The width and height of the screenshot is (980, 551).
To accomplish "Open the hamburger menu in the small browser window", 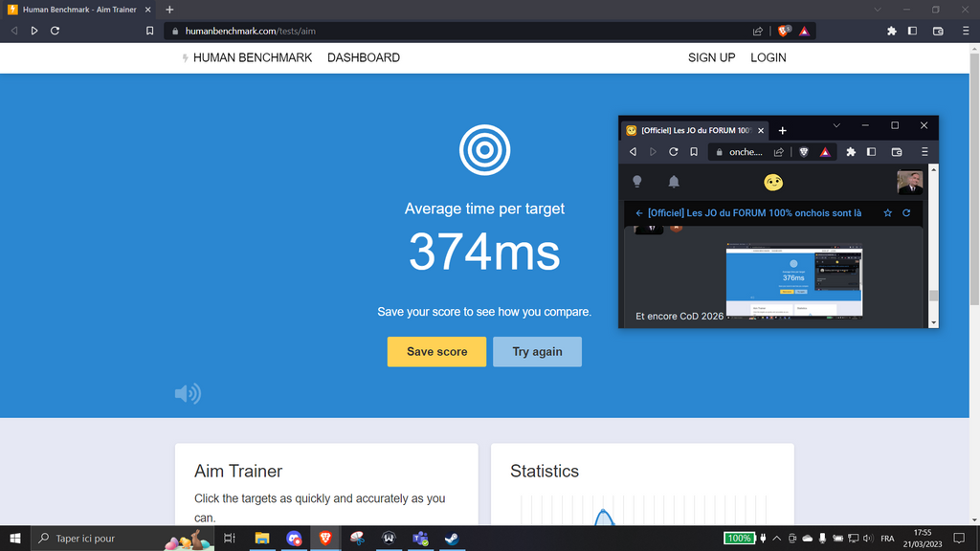I will click(924, 152).
